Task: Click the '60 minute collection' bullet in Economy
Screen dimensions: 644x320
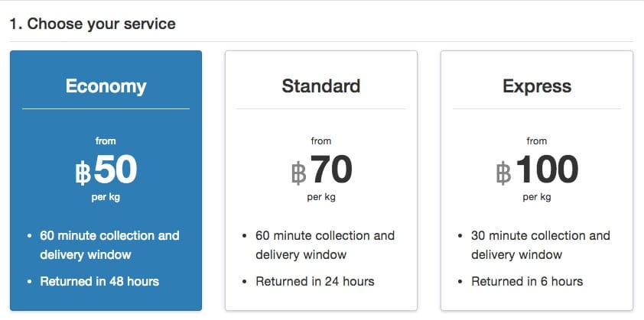Action: 109,244
